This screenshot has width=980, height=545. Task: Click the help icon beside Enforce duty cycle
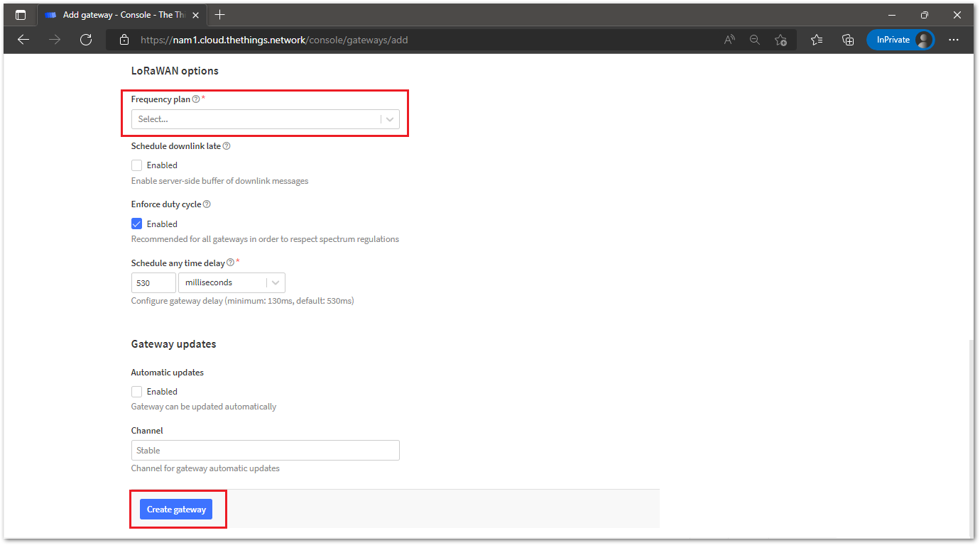(x=207, y=204)
